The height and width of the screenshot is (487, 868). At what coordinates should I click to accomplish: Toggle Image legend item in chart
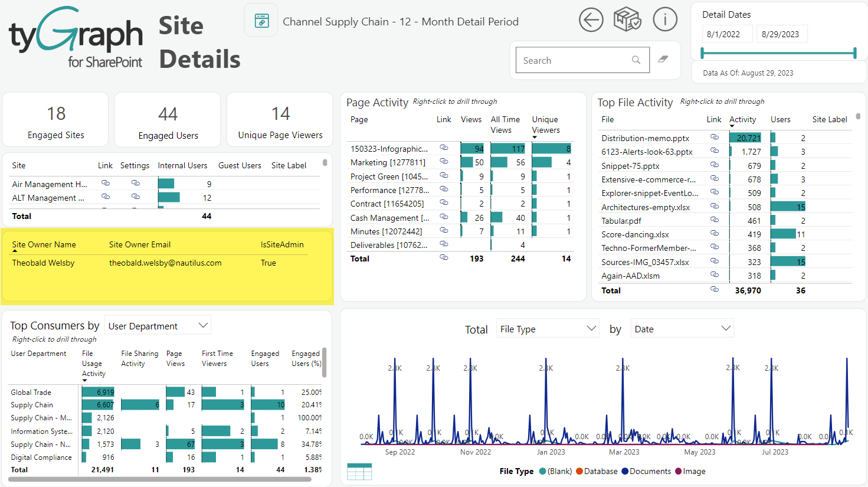pyautogui.click(x=690, y=471)
